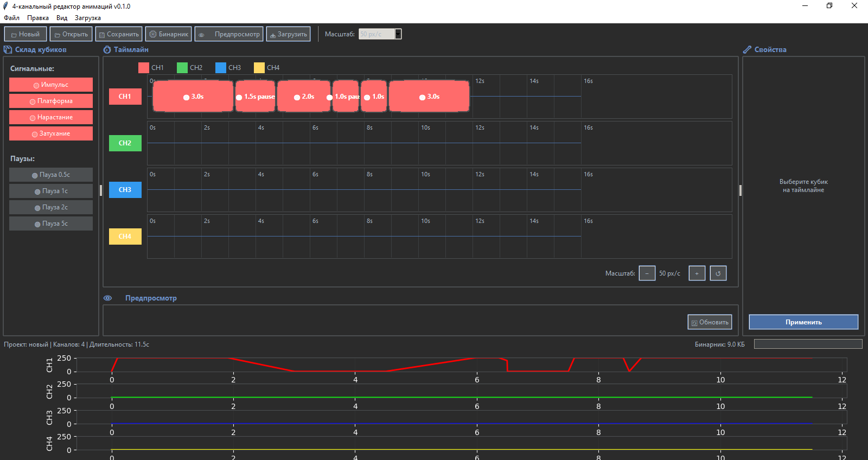Save the project via Сохранить

[119, 34]
